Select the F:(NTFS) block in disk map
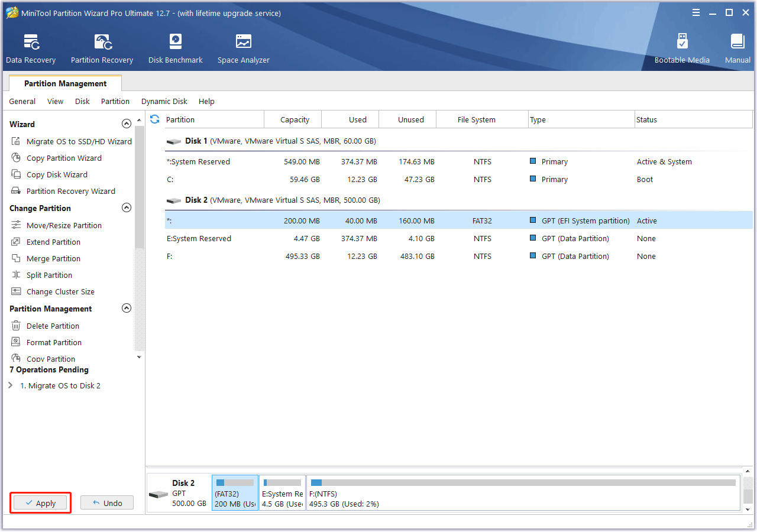 coord(523,494)
